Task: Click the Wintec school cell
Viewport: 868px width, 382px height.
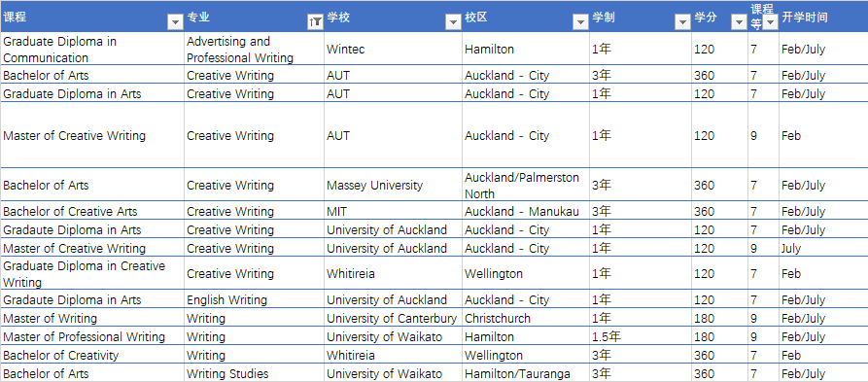Action: 393,50
